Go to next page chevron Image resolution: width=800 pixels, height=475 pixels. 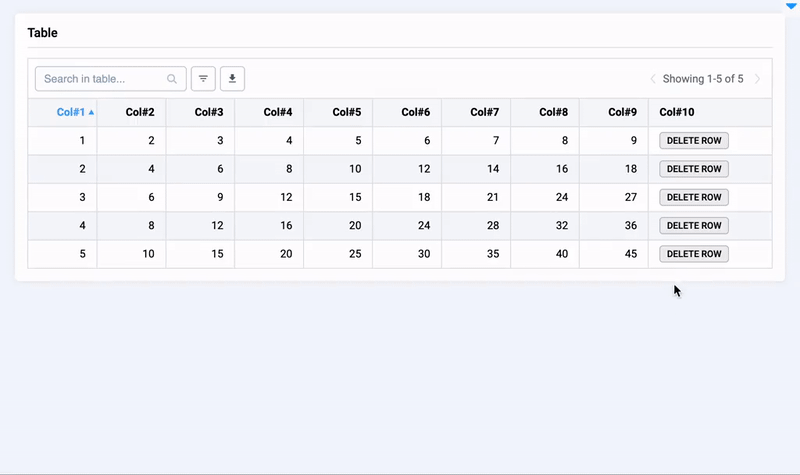coord(758,79)
